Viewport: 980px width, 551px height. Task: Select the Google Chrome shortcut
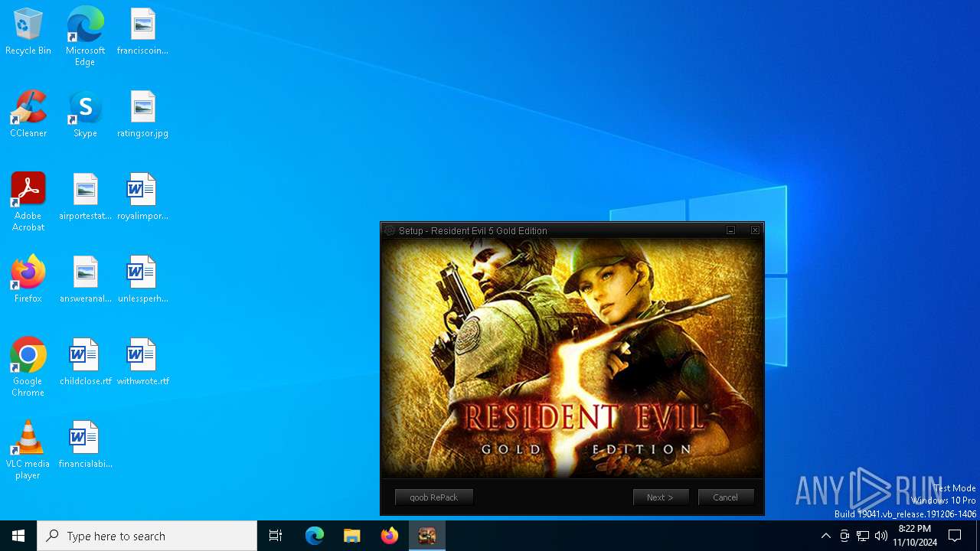tap(28, 367)
